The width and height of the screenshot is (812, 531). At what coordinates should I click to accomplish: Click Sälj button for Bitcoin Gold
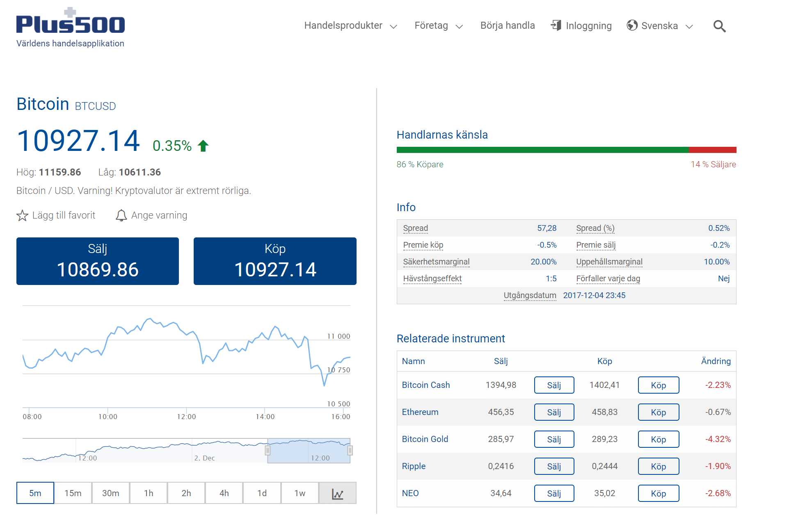click(x=554, y=439)
